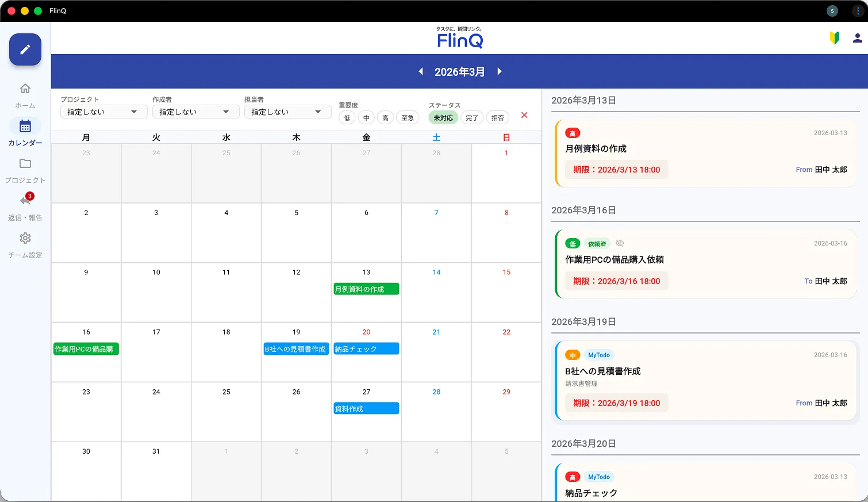Click the 2026年3月 month title
868x502 pixels.
click(459, 72)
